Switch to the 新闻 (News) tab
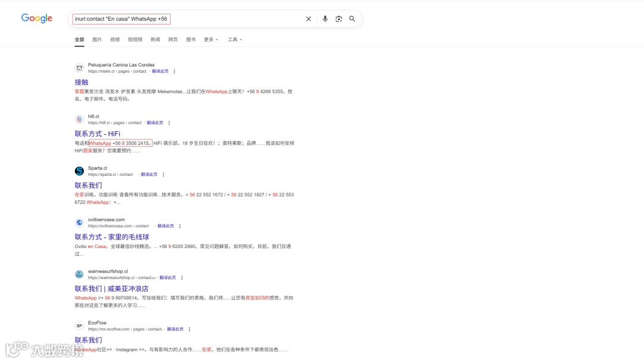644x362 pixels. 155,39
